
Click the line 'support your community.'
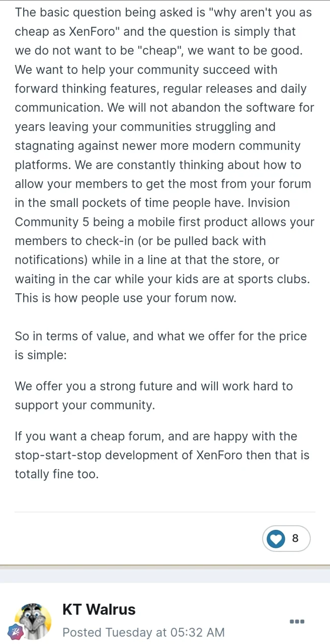(x=85, y=406)
